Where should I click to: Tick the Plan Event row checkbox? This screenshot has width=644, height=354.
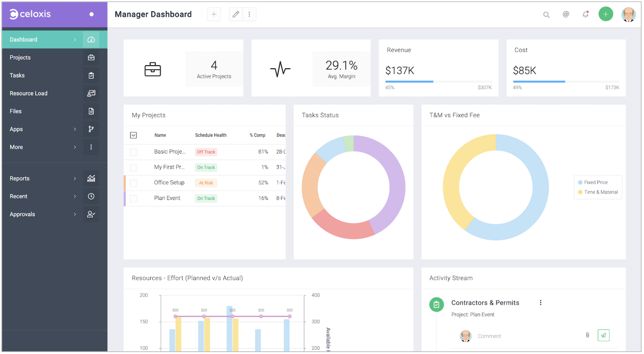tap(133, 199)
